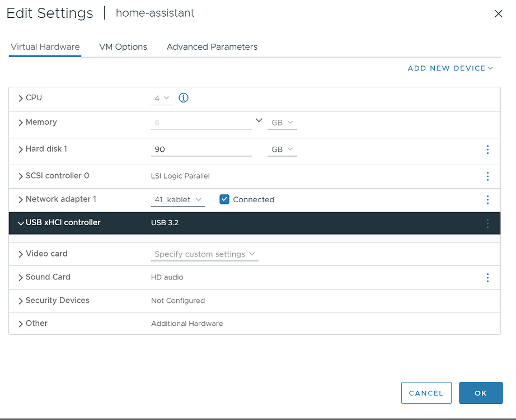Click the Hard disk 1 size input field
Viewport: 516px width, 420px height.
201,149
